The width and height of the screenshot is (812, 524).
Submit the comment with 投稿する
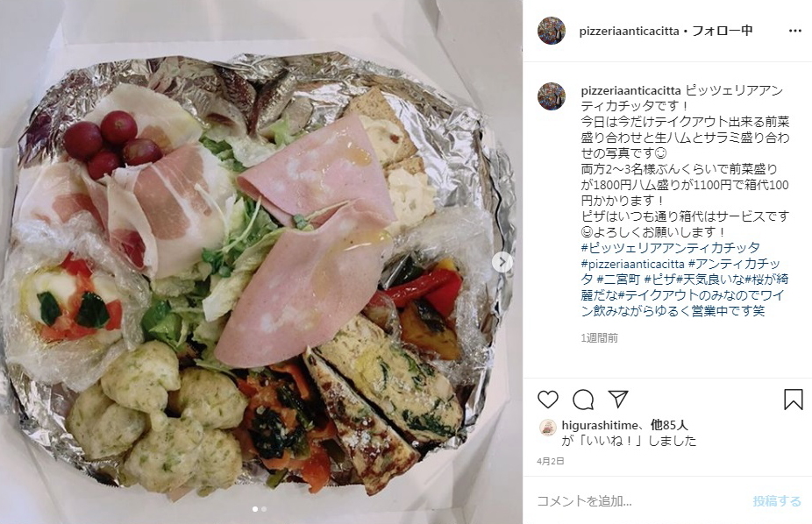(777, 500)
